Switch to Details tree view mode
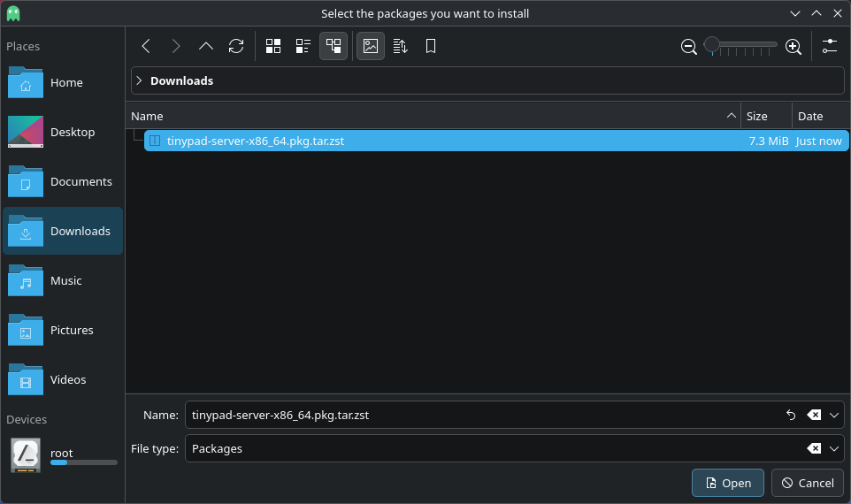Viewport: 851px width, 504px height. coord(333,46)
